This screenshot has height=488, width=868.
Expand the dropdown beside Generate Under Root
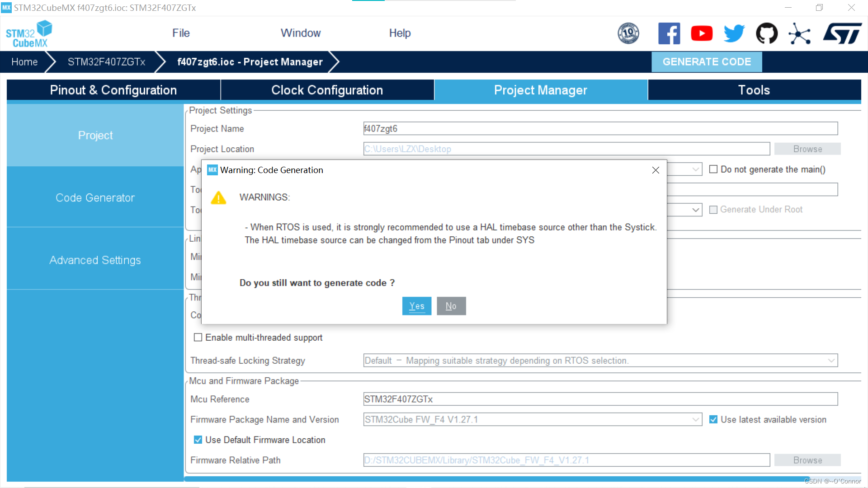click(x=695, y=210)
